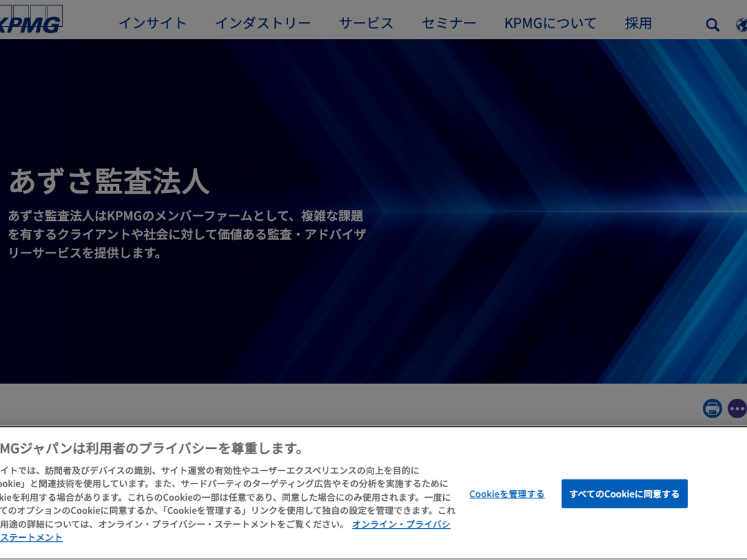Open search with the magnifier icon
Viewport: 747px width, 560px height.
pyautogui.click(x=712, y=25)
